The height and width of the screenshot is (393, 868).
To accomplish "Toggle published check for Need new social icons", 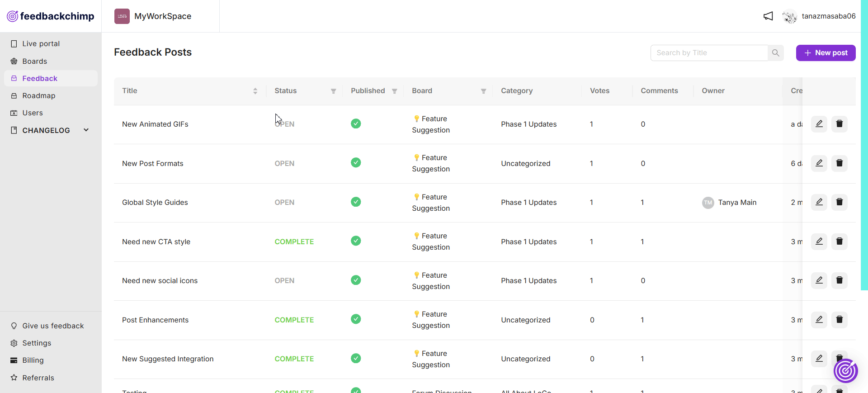I will 356,280.
